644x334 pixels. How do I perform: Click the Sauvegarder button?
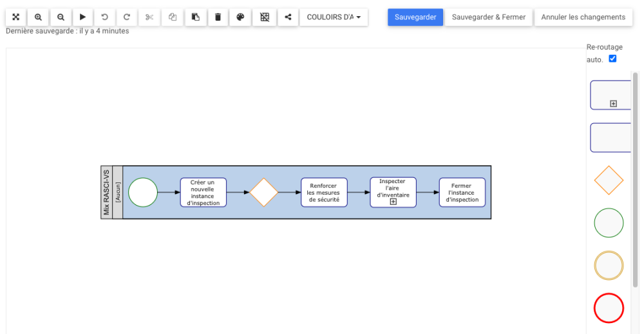click(415, 17)
